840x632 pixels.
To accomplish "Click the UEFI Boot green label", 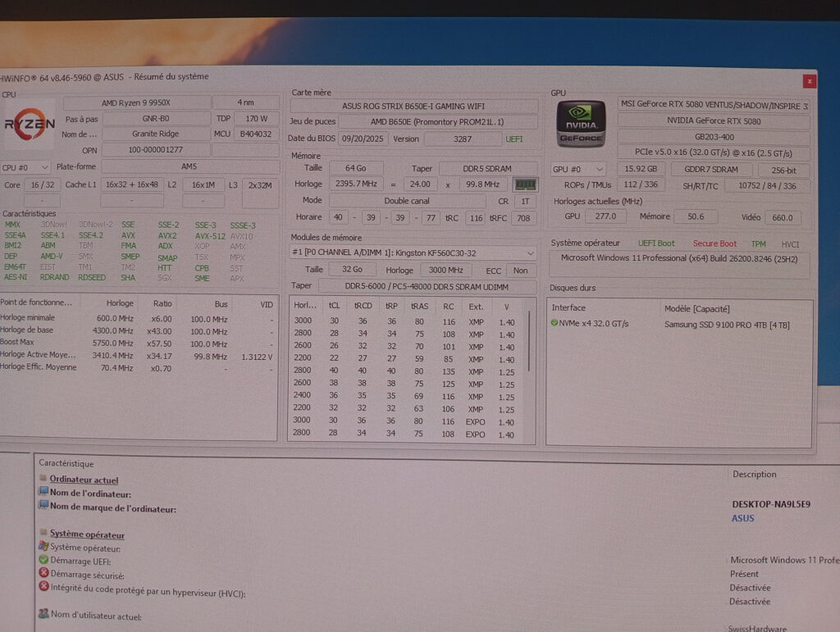I will click(x=656, y=243).
